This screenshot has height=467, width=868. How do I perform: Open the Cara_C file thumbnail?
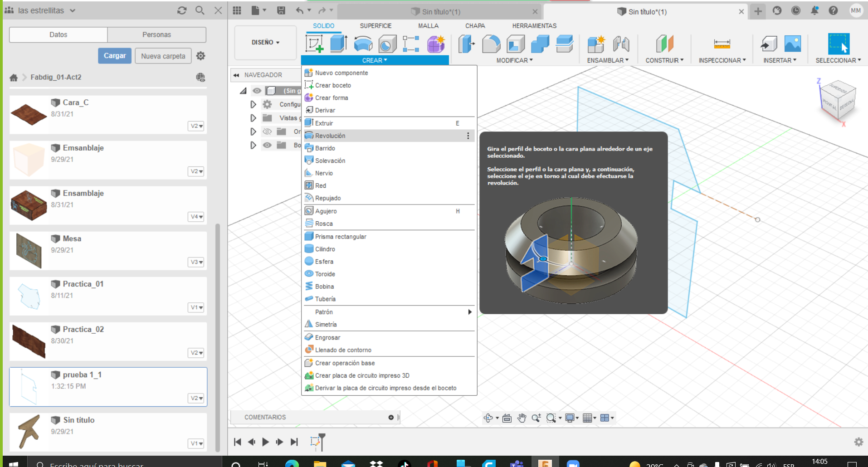29,115
